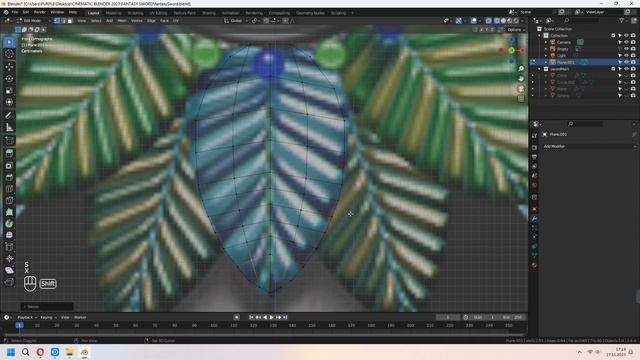Select the Rip Region tool
This screenshot has width=640, height=360.
[9, 282]
